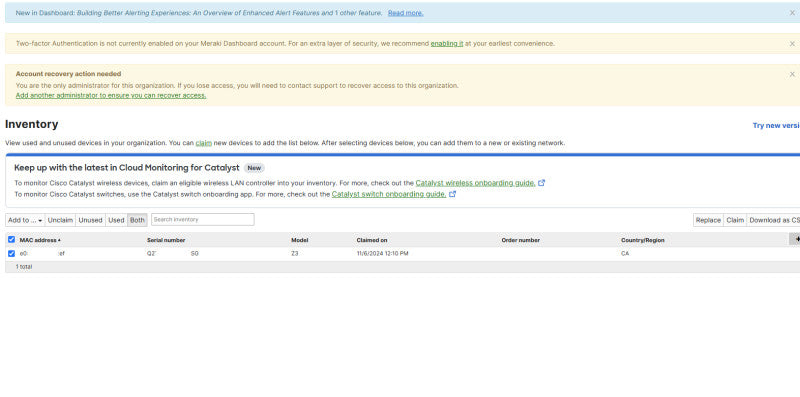
Task: Try the new version link
Action: 776,126
